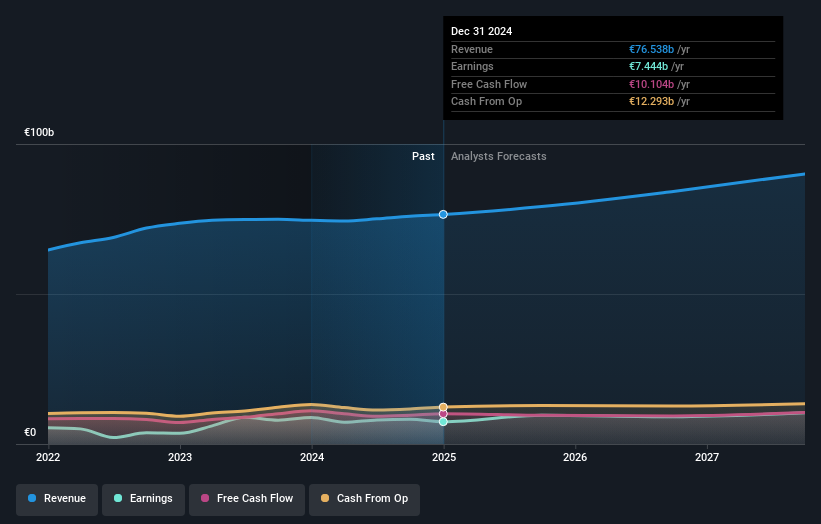Toggle the Revenue series legend button

pyautogui.click(x=57, y=499)
